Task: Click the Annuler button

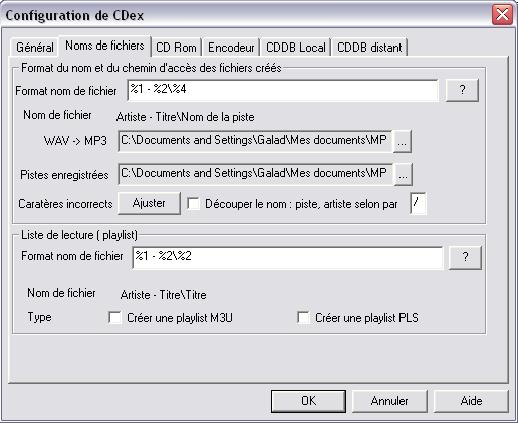Action: 389,401
